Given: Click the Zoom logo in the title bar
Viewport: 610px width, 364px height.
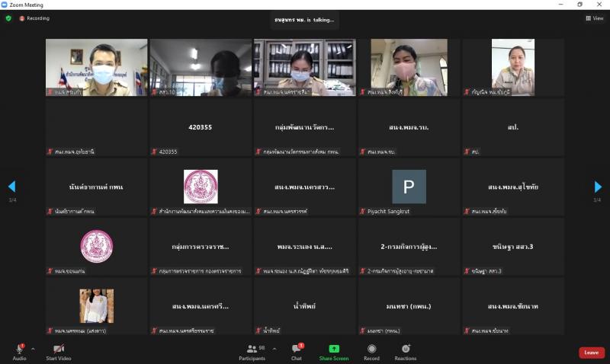Looking at the screenshot, I should (x=5, y=5).
